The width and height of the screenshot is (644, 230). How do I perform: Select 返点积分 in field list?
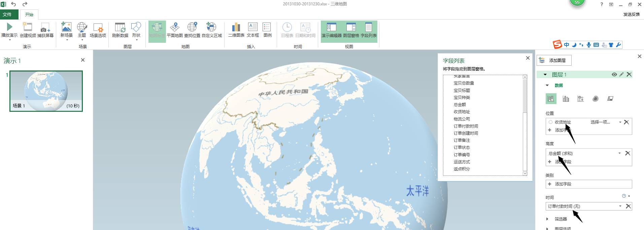462,169
